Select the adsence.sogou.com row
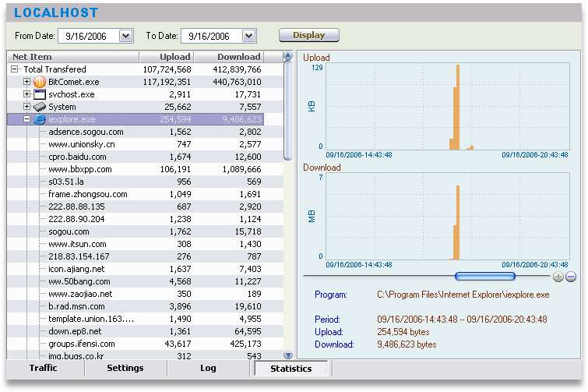 point(145,132)
